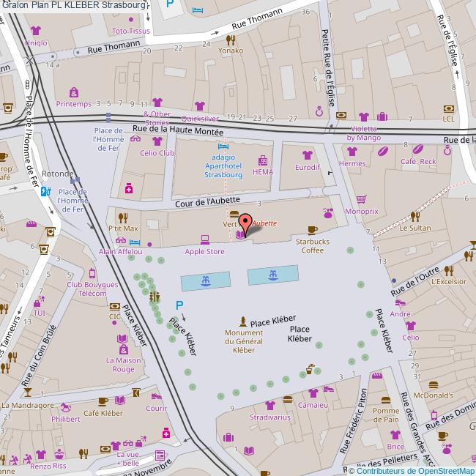Click the red location pin marker

245,223
